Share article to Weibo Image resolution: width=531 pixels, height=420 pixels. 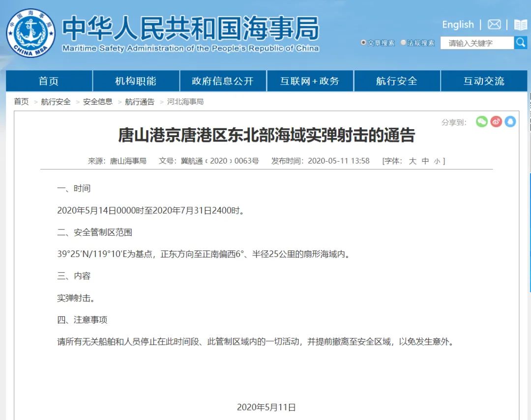pos(496,121)
